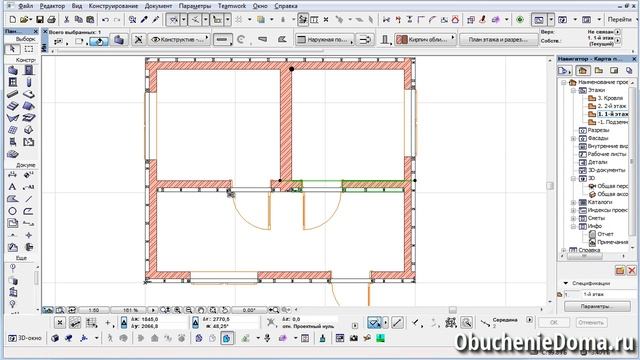Screen dimensions: 640x360
Task: Open the Teamwork menu
Action: (x=232, y=6)
